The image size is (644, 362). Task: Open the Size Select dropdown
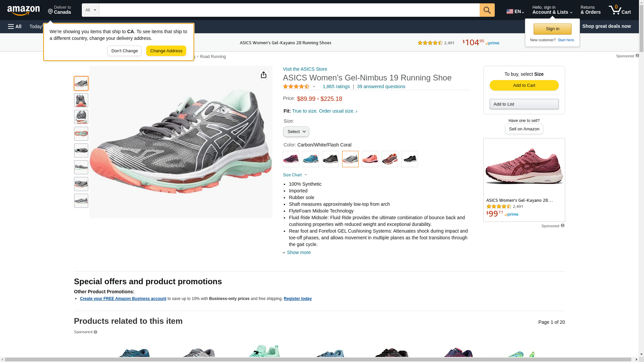296,132
